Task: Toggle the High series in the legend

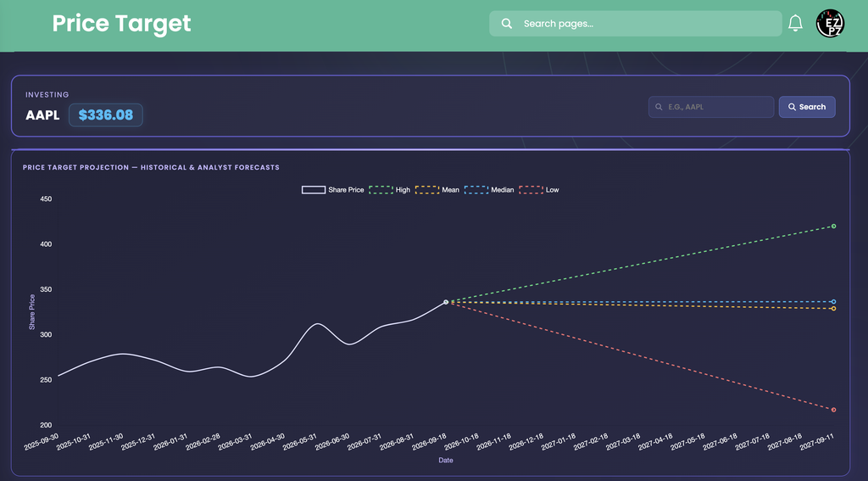Action: [x=390, y=189]
